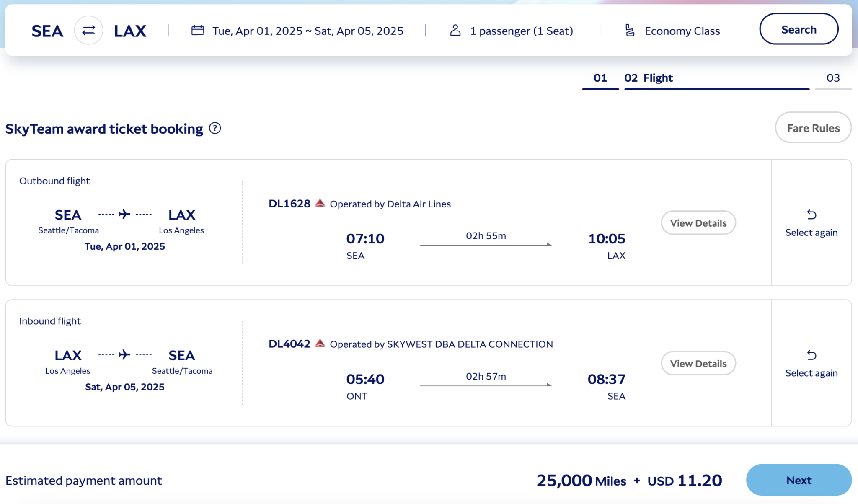Click the seat class cabin icon
Screen dimensions: 858x504
tap(629, 30)
